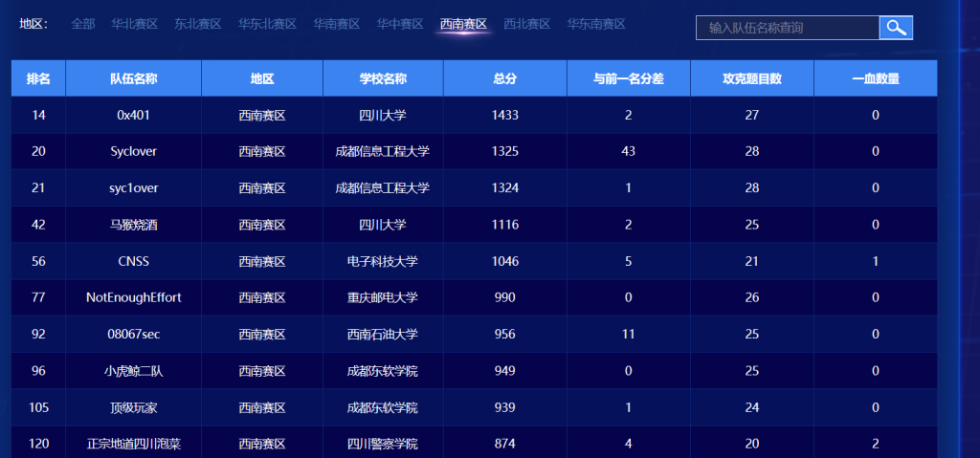Switch to the 华北赛区 region tab

pyautogui.click(x=135, y=24)
